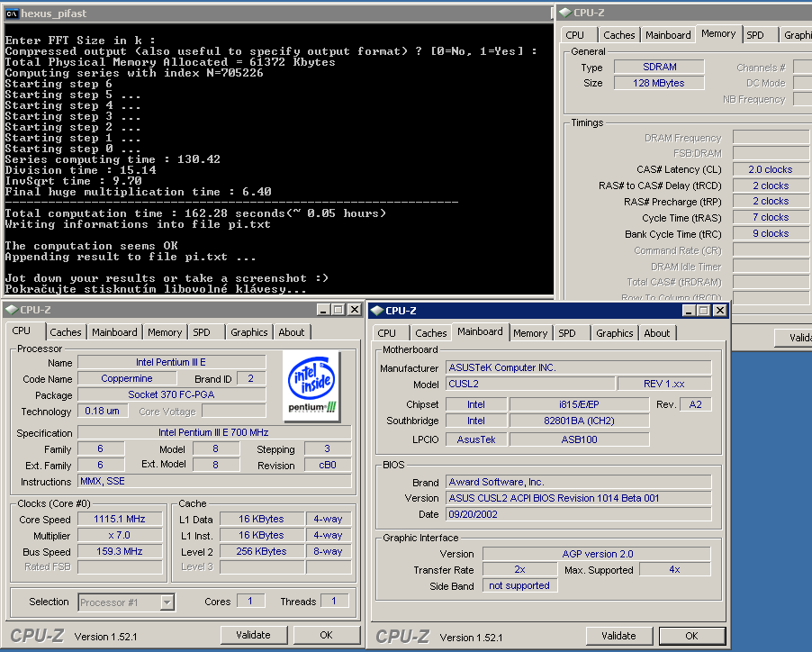Click the Core Speed value field
The image size is (812, 652).
click(119, 519)
